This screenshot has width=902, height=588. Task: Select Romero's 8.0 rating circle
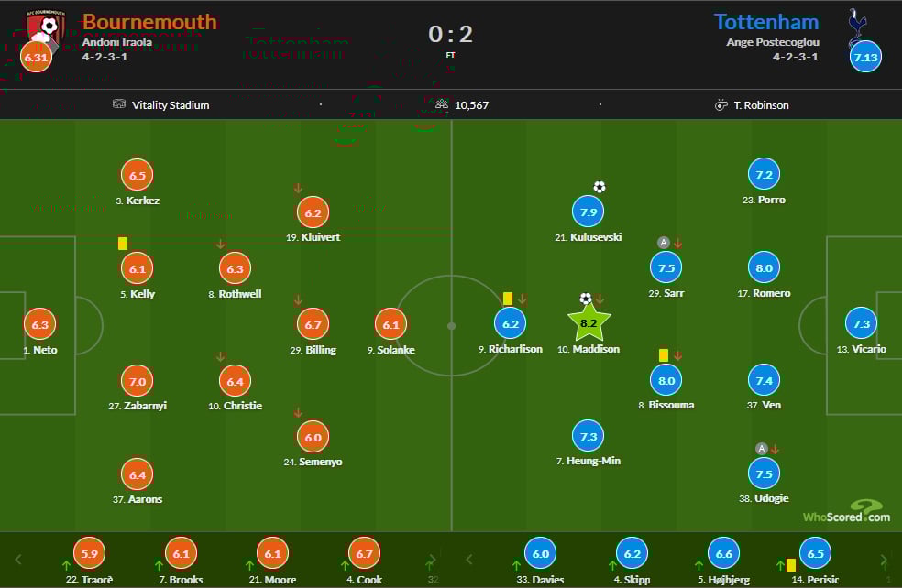click(x=764, y=268)
